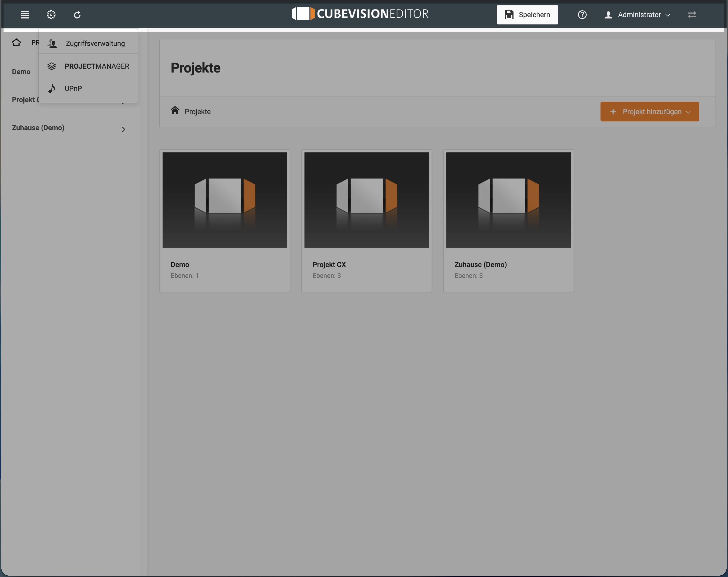
Task: Click the Demo card title text
Action: [180, 265]
